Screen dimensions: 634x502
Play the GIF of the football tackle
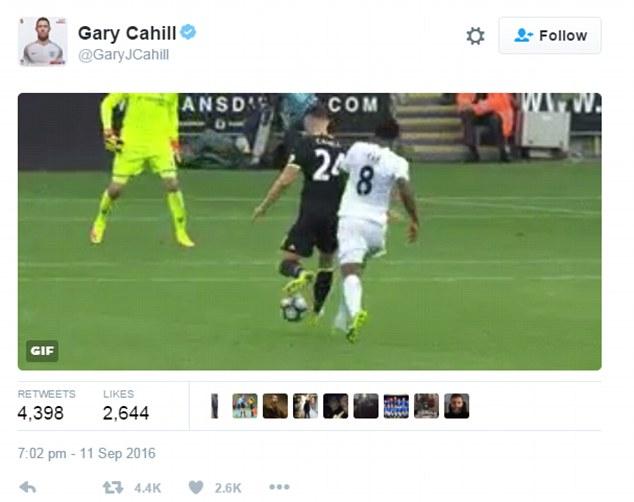coord(310,232)
